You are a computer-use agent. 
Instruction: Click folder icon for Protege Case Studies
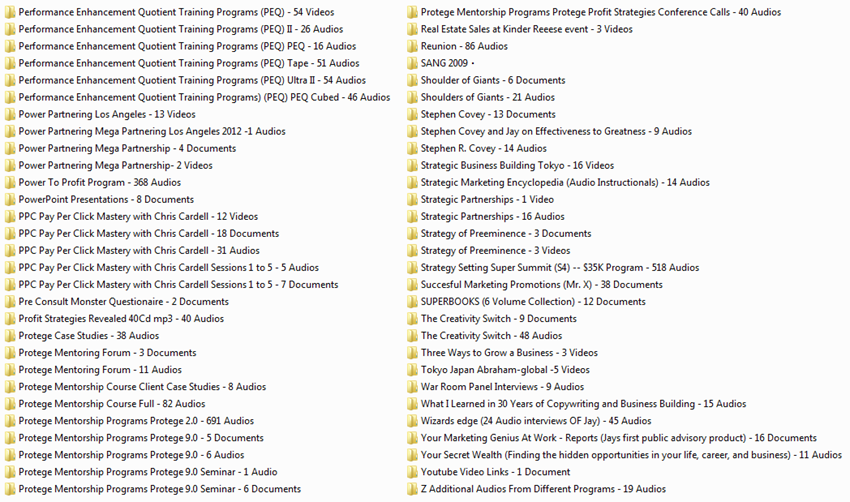10,336
